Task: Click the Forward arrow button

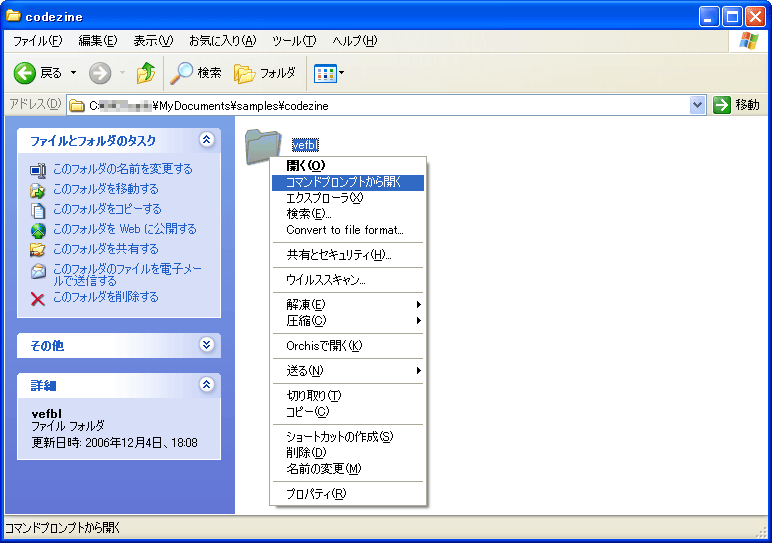Action: click(x=100, y=73)
